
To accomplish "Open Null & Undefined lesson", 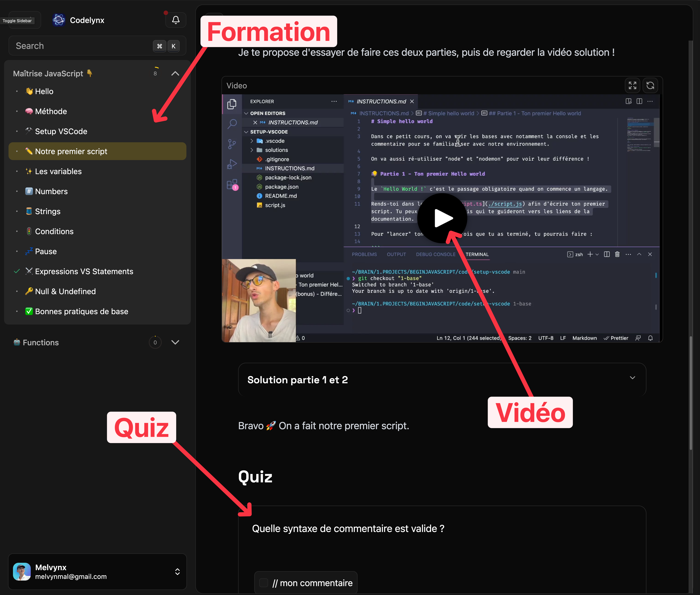I will [x=97, y=291].
